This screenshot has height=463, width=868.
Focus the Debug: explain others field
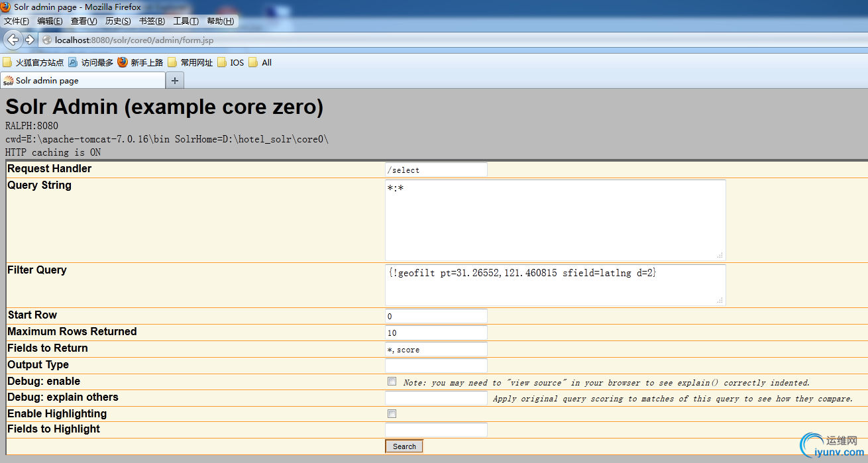[436, 398]
